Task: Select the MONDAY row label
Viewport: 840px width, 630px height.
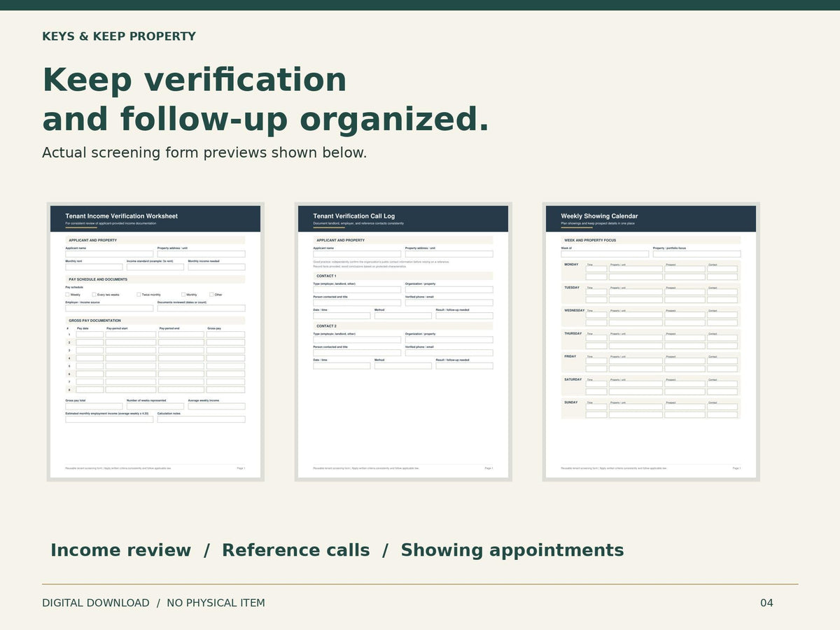Action: [571, 265]
